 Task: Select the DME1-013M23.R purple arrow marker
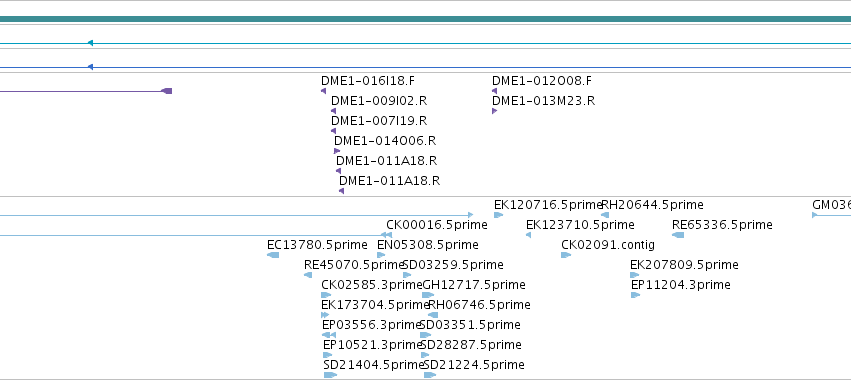(x=494, y=111)
